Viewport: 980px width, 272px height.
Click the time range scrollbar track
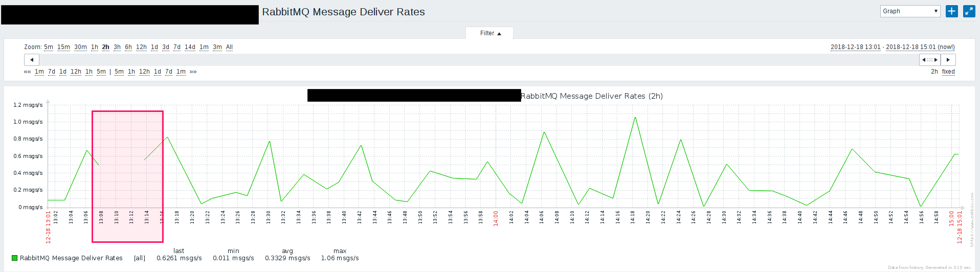click(x=479, y=60)
